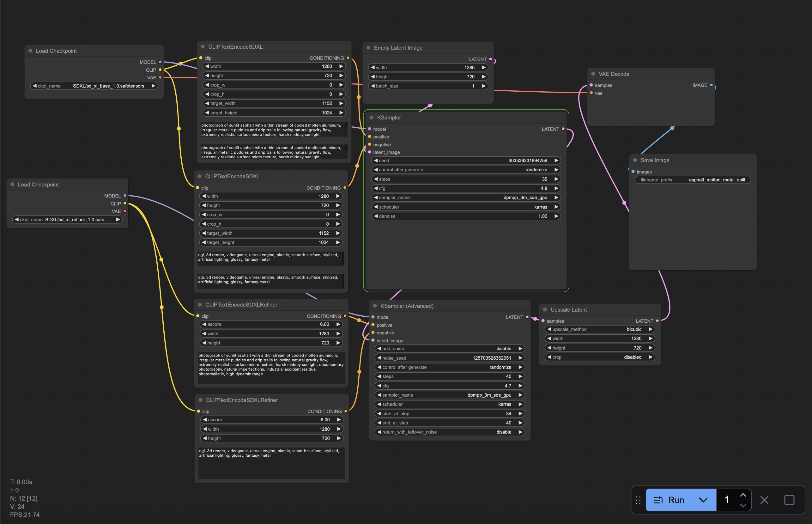Grab the run toolbar drag handle dots
The height and width of the screenshot is (524, 812).
click(638, 500)
